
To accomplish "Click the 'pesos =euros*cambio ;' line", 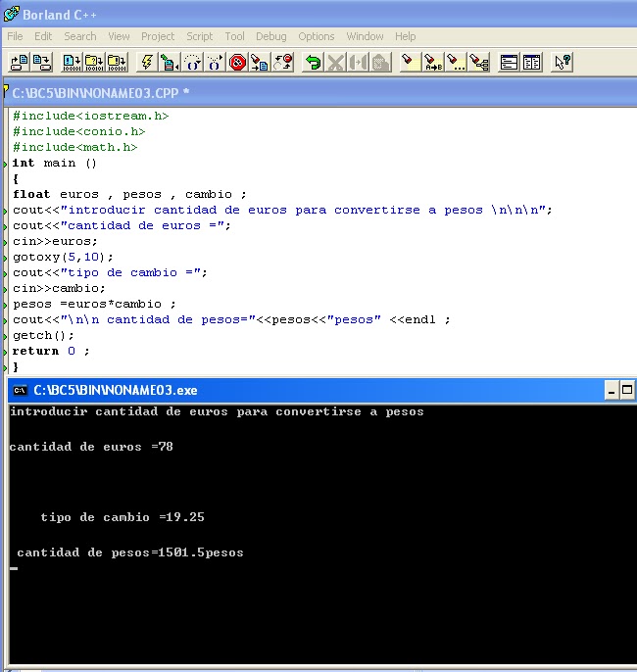I will pyautogui.click(x=94, y=305).
